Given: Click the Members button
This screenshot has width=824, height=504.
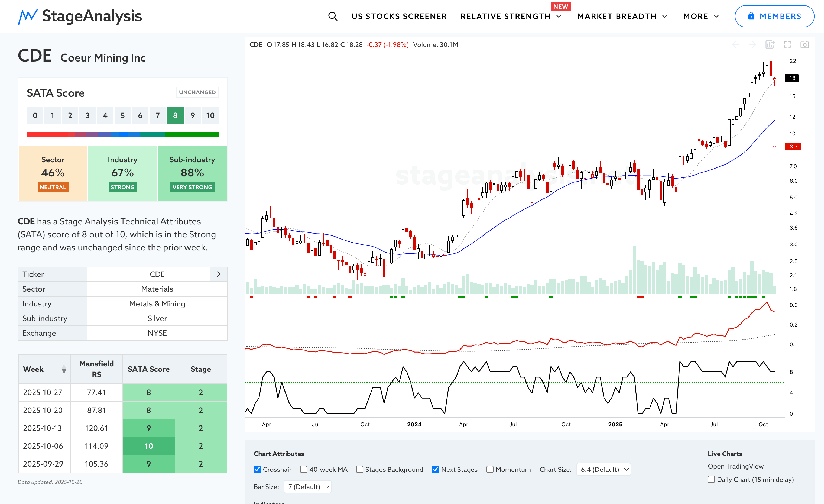Looking at the screenshot, I should point(774,16).
